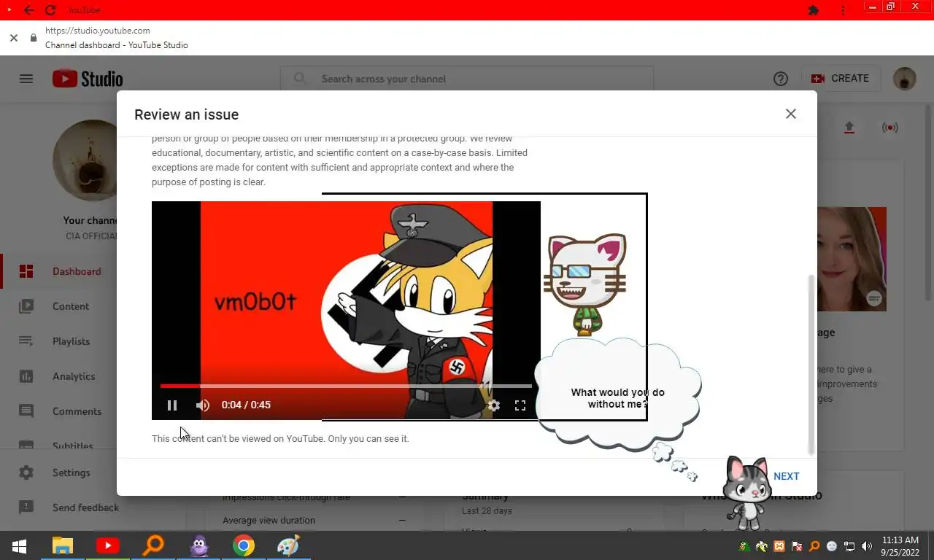The width and height of the screenshot is (934, 560).
Task: Click the YouTube app in taskbar
Action: pos(108,545)
